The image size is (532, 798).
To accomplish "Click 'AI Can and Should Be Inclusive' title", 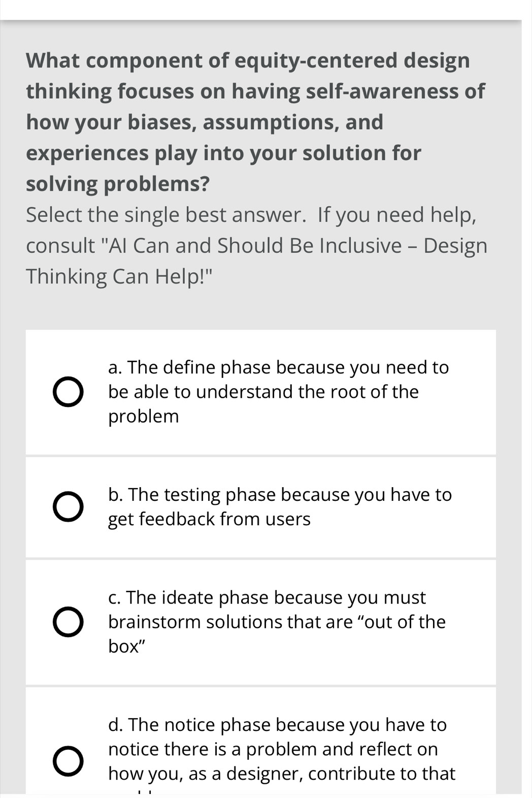I will [256, 246].
